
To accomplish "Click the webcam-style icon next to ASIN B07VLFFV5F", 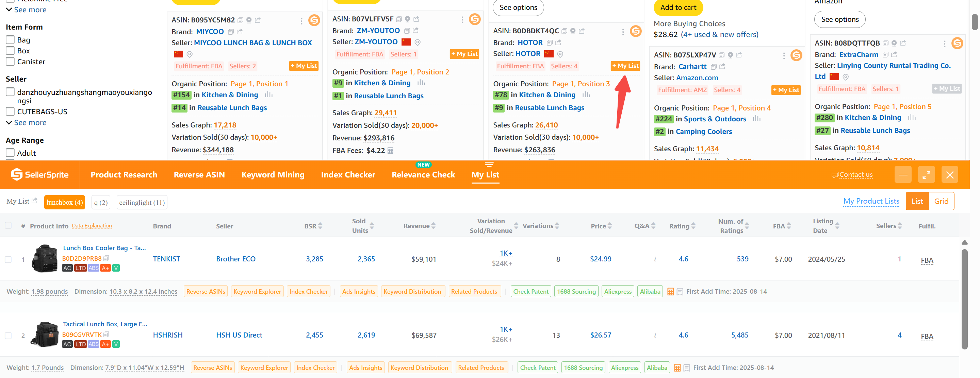I will (407, 19).
